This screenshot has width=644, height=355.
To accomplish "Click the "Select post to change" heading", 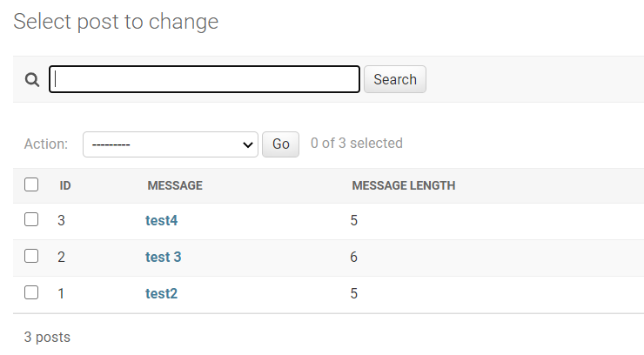I will coord(116,22).
